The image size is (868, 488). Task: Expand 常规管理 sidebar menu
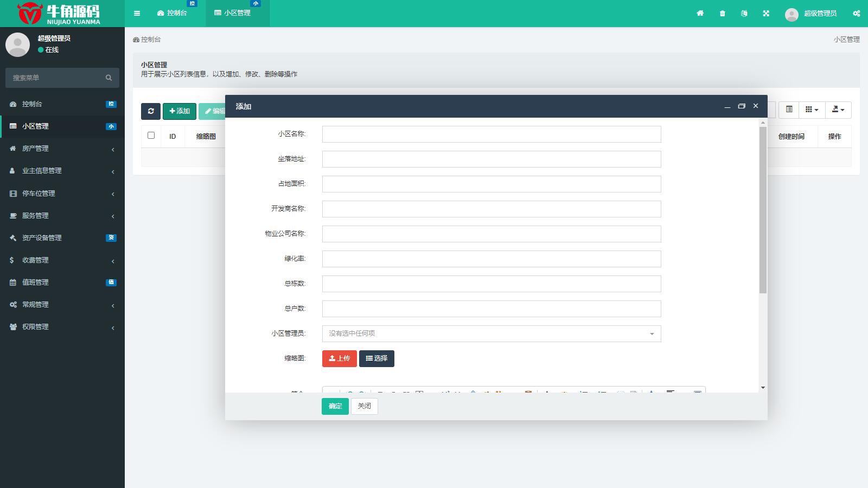[62, 305]
